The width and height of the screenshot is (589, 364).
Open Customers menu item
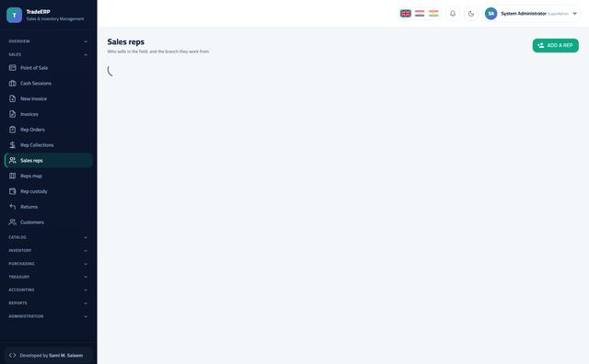click(x=49, y=222)
